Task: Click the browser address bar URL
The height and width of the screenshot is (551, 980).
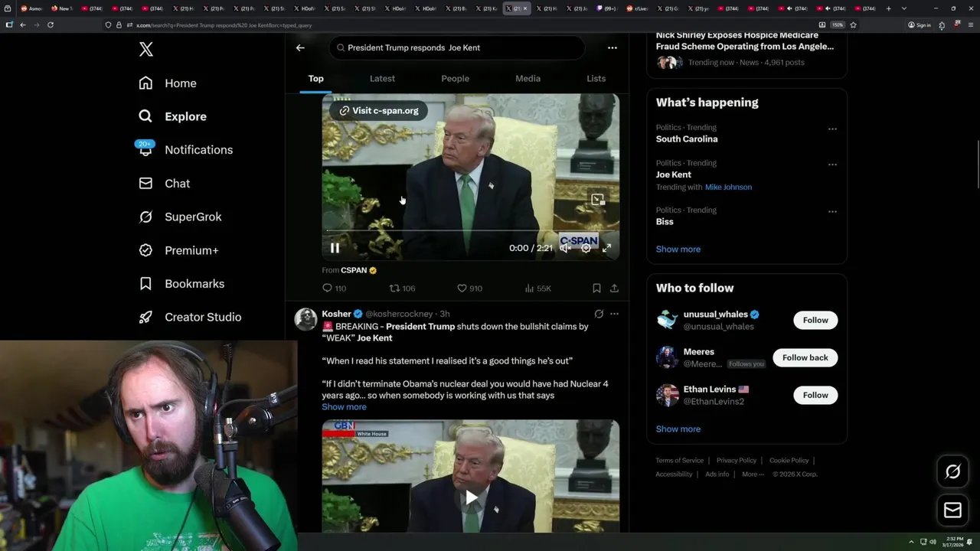Action: click(224, 25)
